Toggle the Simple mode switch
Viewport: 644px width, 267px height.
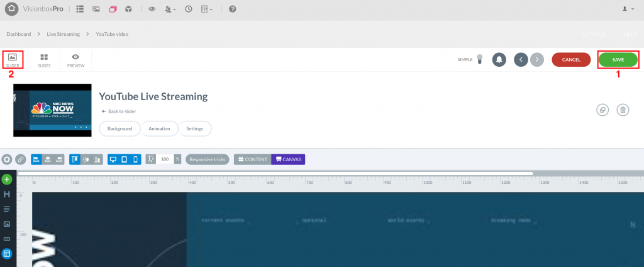[x=479, y=60]
